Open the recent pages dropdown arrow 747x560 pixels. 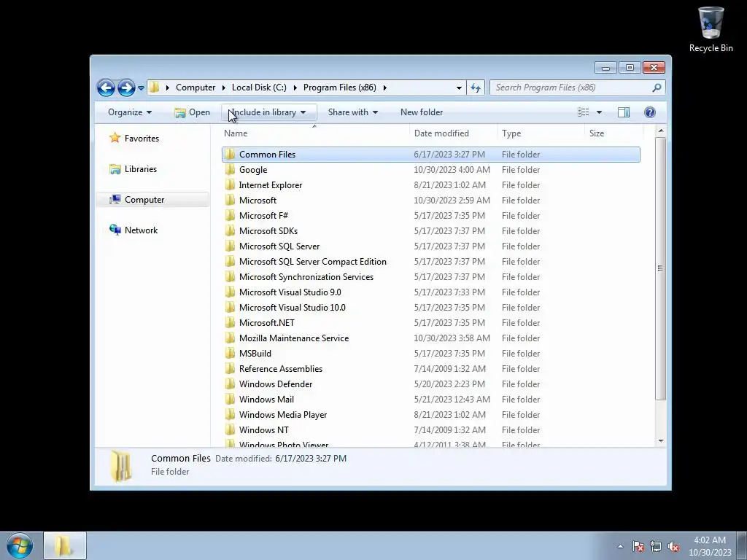(141, 87)
